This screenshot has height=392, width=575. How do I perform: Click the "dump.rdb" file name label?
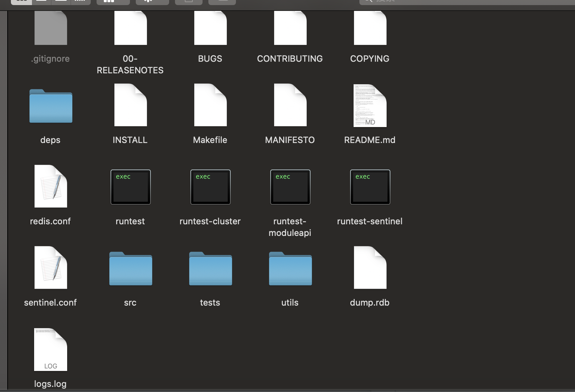pos(370,302)
